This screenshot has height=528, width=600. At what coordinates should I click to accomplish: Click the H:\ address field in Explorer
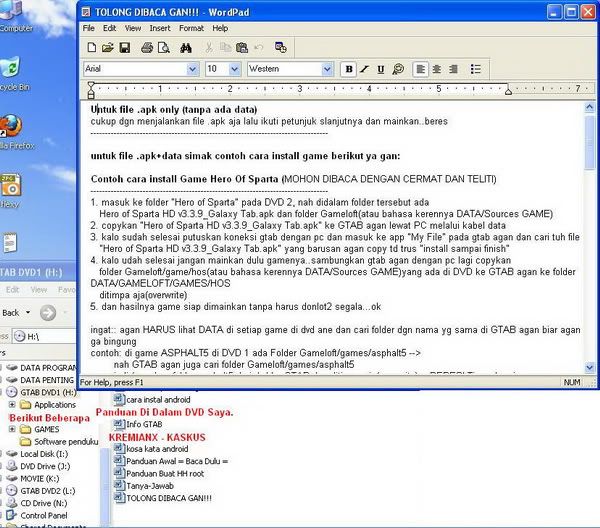44,336
